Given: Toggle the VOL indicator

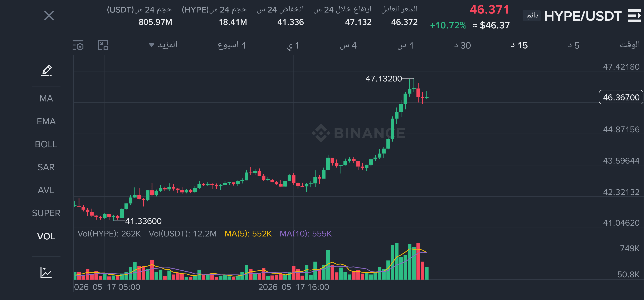Looking at the screenshot, I should click(x=46, y=236).
